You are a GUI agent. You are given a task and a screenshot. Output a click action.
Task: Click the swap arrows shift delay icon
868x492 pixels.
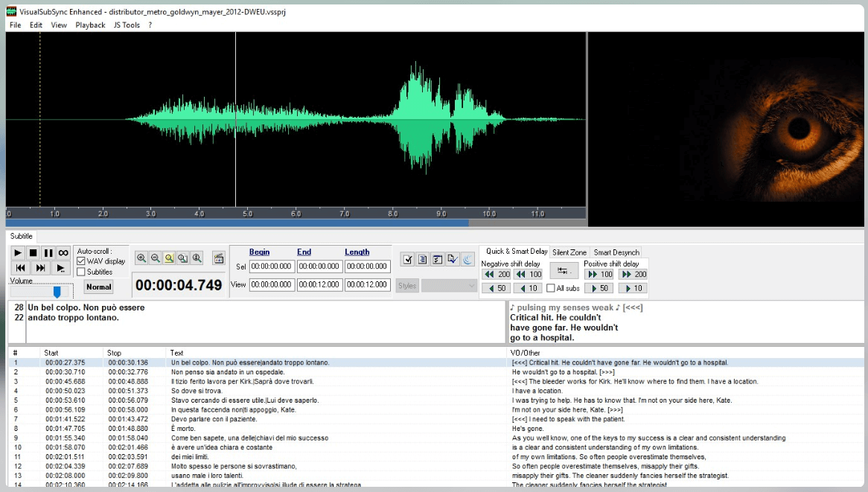[564, 270]
